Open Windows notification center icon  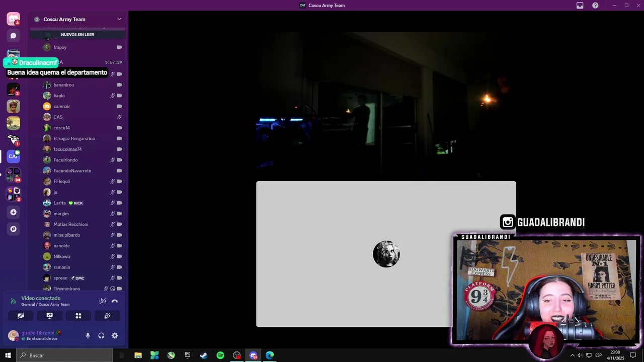click(x=633, y=355)
